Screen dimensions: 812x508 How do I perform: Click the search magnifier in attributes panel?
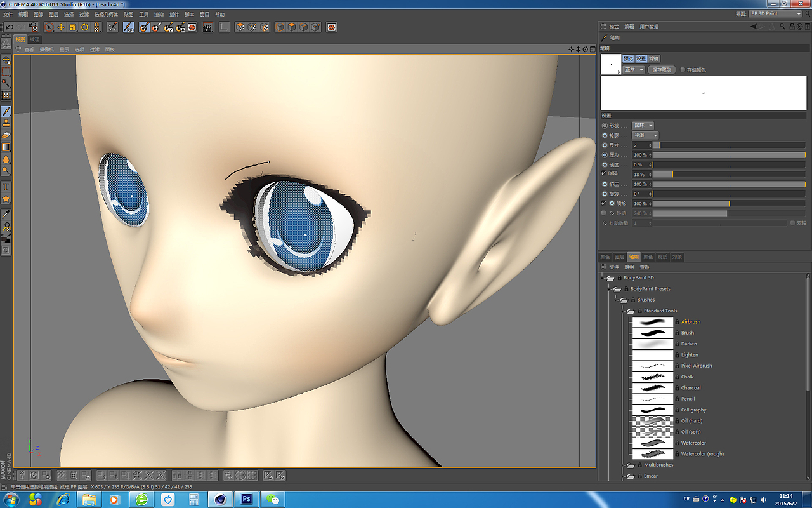click(783, 27)
